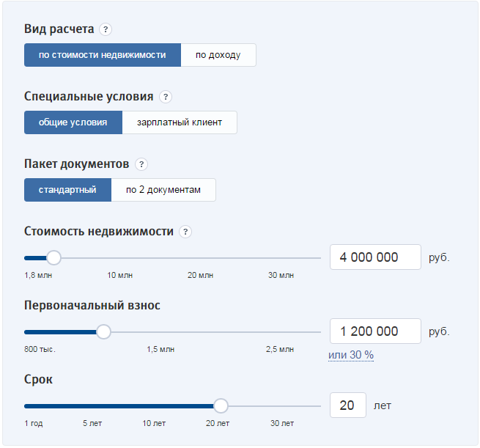Image resolution: width=480 pixels, height=448 pixels.
Task: Click 10 лет term label
Action: (154, 424)
